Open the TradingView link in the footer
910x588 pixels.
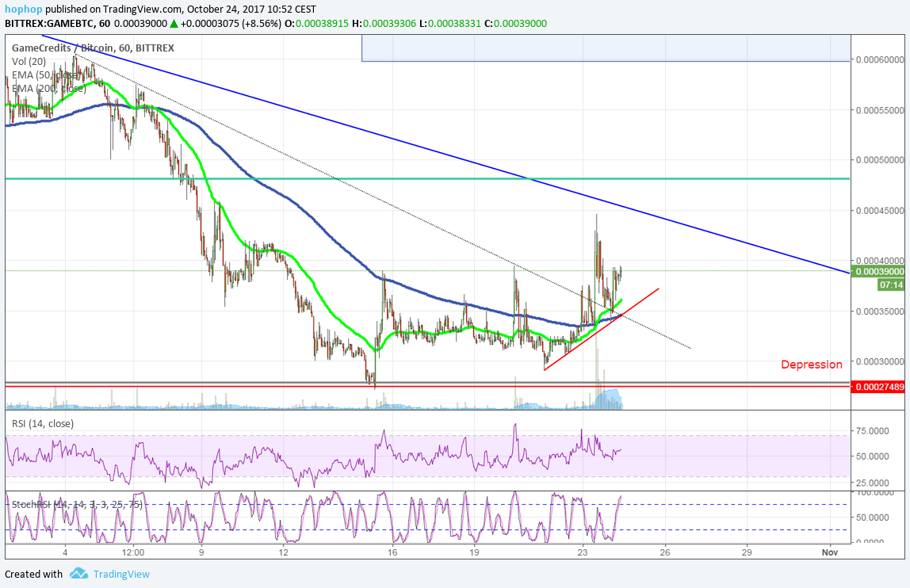[121, 574]
